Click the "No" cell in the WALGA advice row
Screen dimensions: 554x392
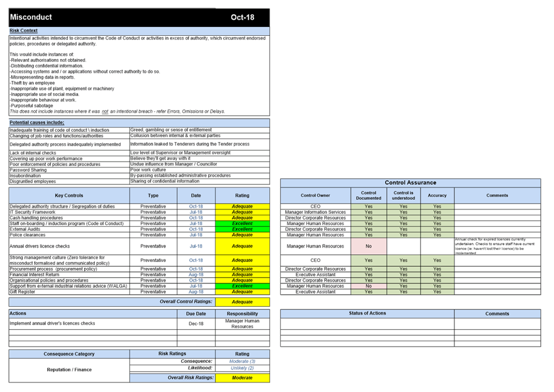[369, 286]
